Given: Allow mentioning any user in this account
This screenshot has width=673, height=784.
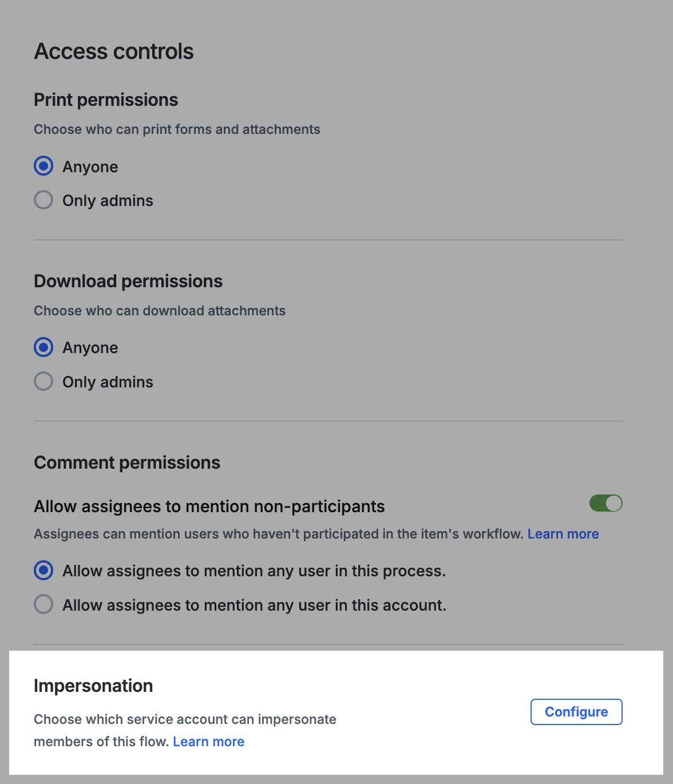Looking at the screenshot, I should coord(43,604).
